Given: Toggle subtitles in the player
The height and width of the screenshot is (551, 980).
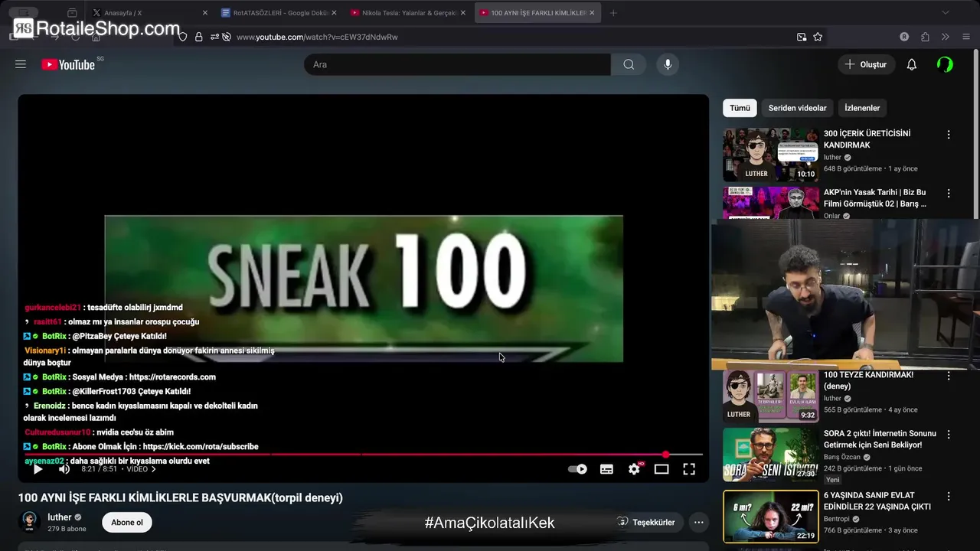Looking at the screenshot, I should pyautogui.click(x=606, y=469).
